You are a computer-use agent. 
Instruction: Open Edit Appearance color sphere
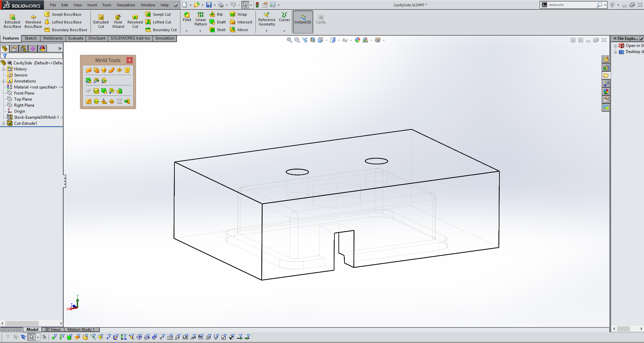(358, 40)
